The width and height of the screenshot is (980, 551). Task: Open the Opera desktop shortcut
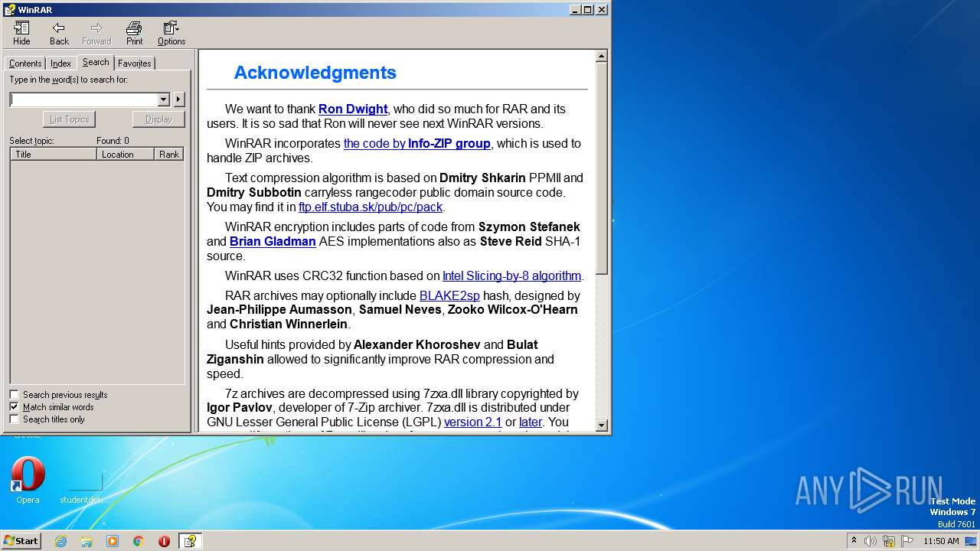pos(28,480)
